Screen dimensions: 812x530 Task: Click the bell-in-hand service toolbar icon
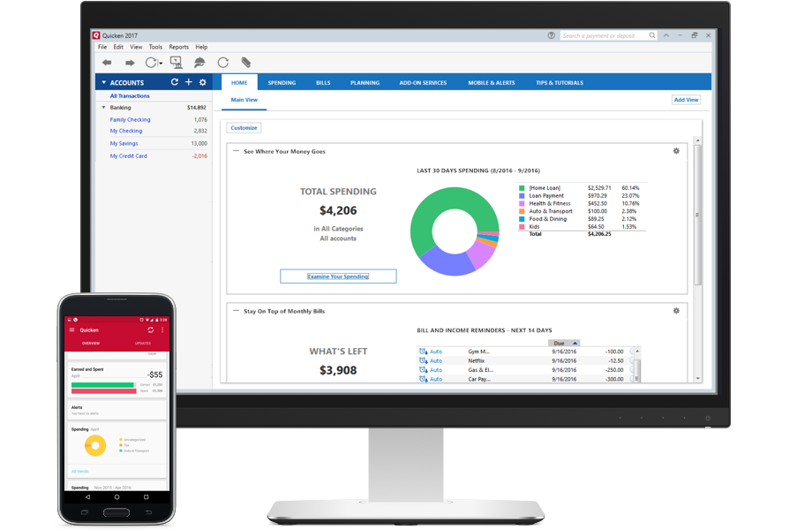(199, 63)
